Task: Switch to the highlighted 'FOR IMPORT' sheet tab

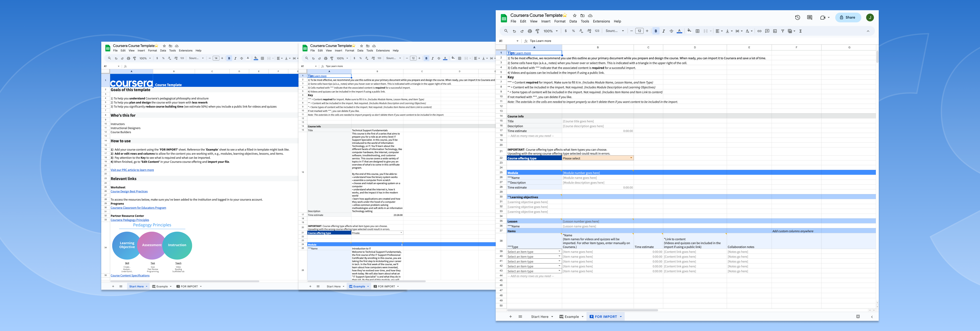Action: [606, 316]
